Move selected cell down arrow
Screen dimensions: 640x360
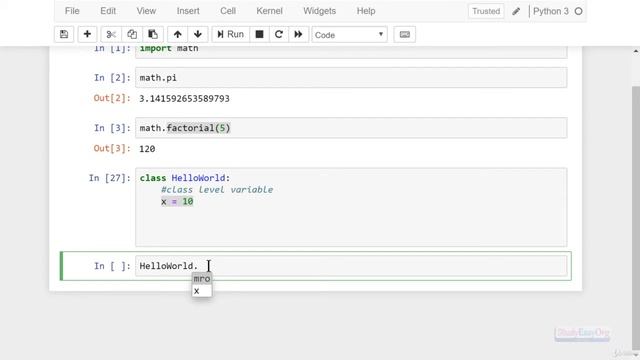[x=198, y=34]
